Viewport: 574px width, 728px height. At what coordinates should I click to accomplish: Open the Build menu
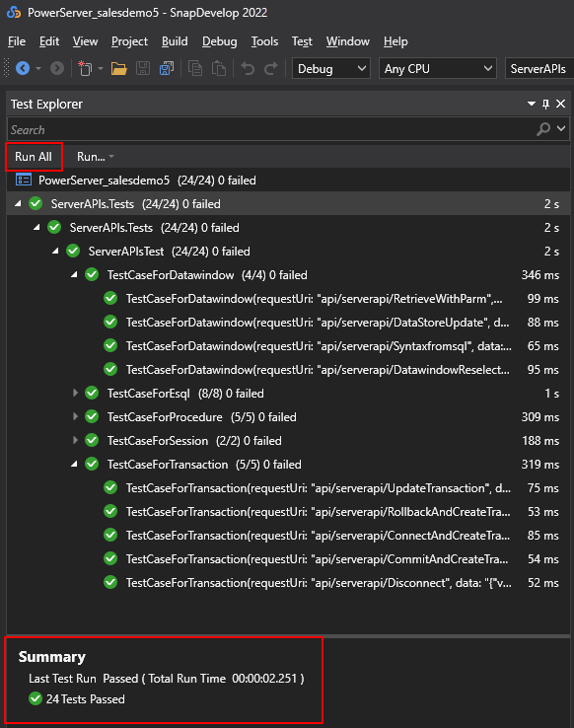point(175,41)
